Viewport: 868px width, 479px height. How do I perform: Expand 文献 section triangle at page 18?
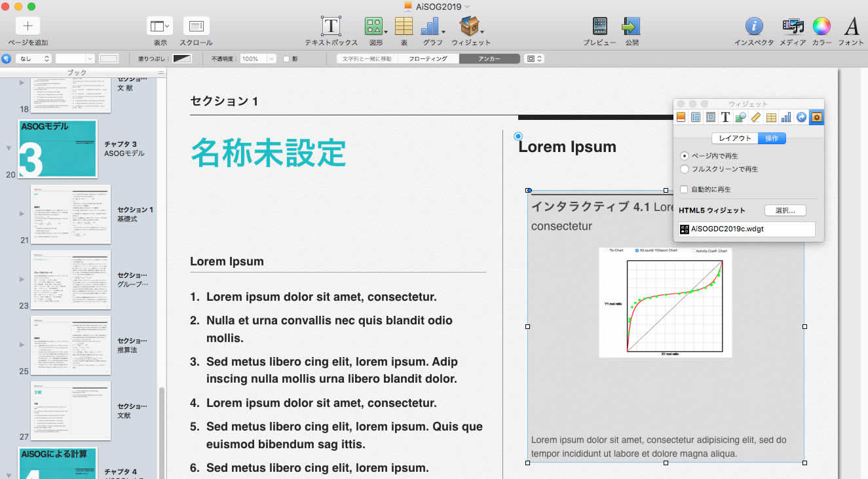pos(22,83)
